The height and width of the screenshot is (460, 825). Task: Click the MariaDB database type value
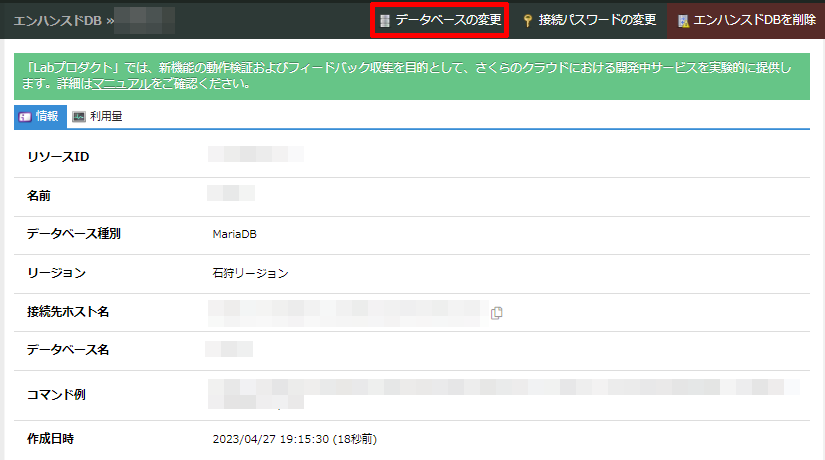pos(235,234)
